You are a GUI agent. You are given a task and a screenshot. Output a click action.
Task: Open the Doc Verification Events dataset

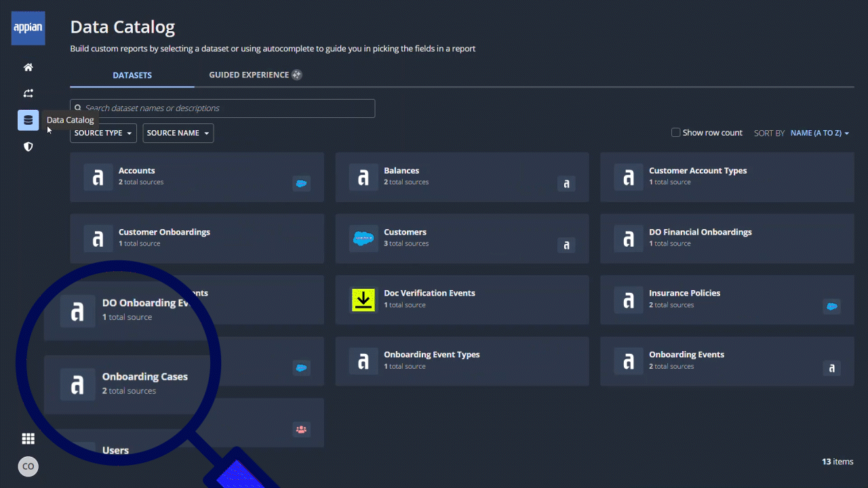click(462, 300)
